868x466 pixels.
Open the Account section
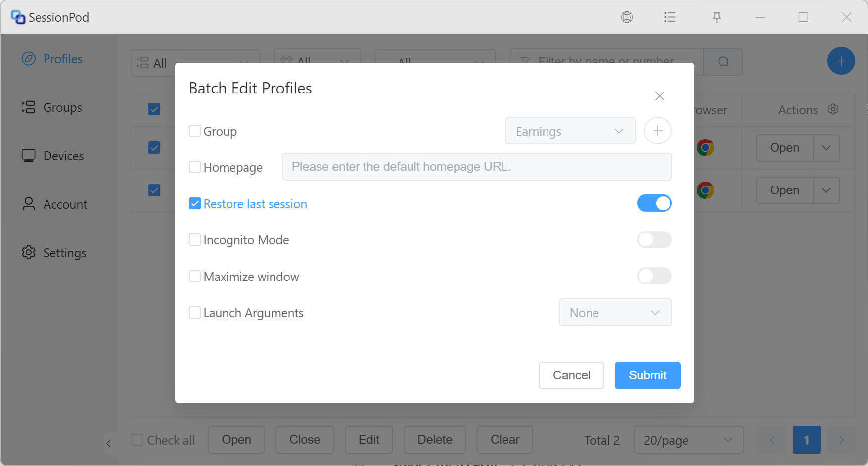[54, 204]
